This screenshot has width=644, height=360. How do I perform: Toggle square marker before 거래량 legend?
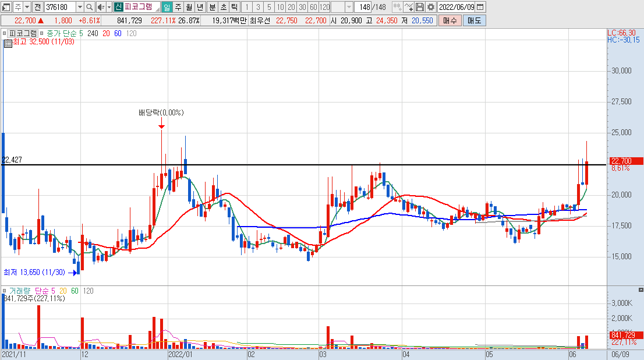click(4, 291)
